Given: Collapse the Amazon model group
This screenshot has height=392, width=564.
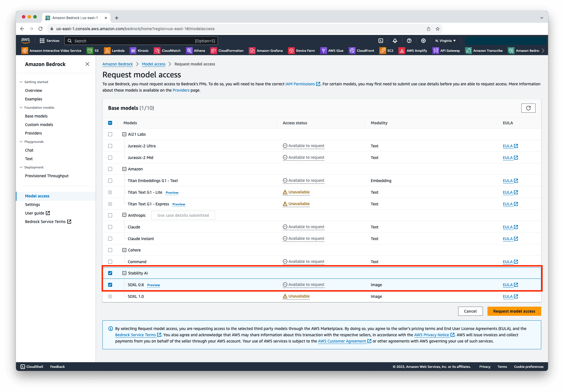Looking at the screenshot, I should (124, 169).
